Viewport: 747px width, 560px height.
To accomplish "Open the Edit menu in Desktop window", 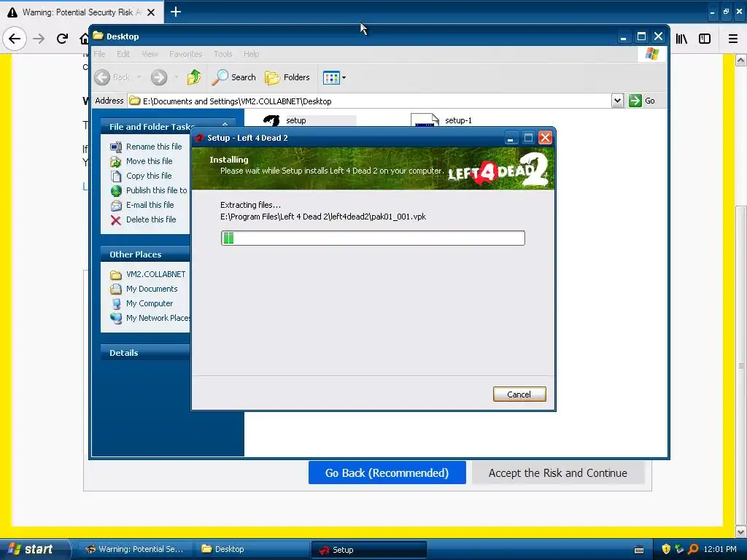I will [x=123, y=54].
